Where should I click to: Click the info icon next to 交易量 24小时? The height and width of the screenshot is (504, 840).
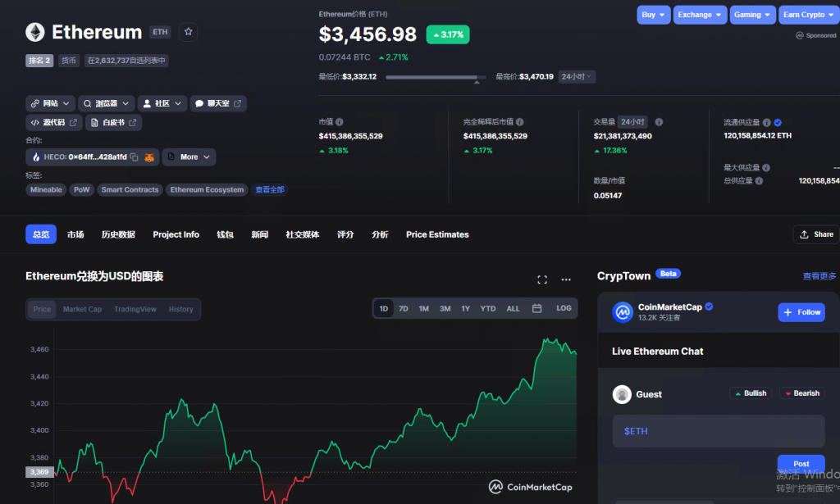659,122
